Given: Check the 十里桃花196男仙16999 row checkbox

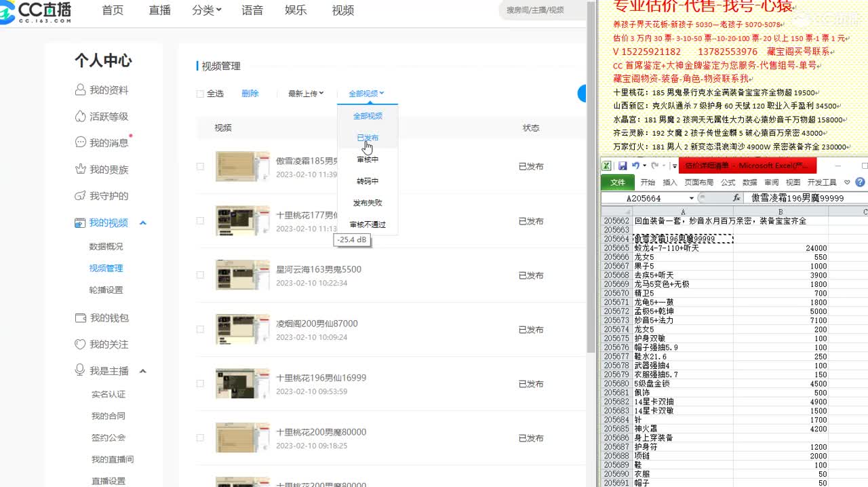Looking at the screenshot, I should tap(200, 383).
